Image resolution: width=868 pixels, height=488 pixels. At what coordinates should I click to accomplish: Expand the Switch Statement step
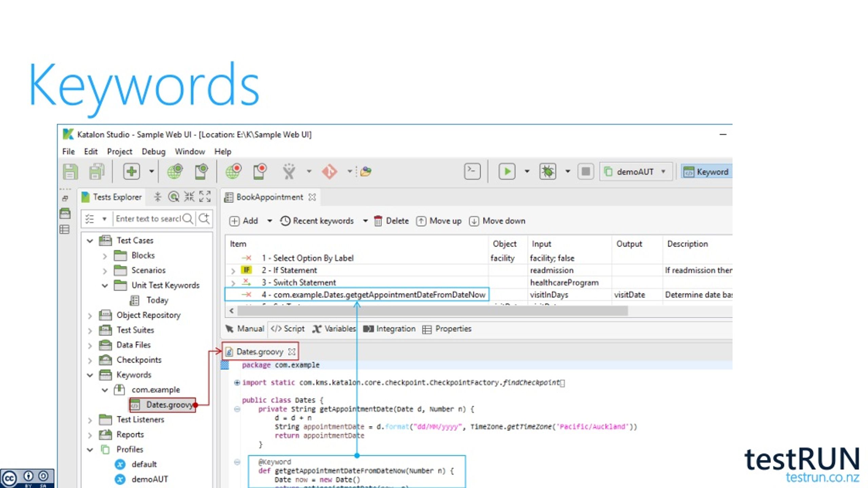coord(233,283)
